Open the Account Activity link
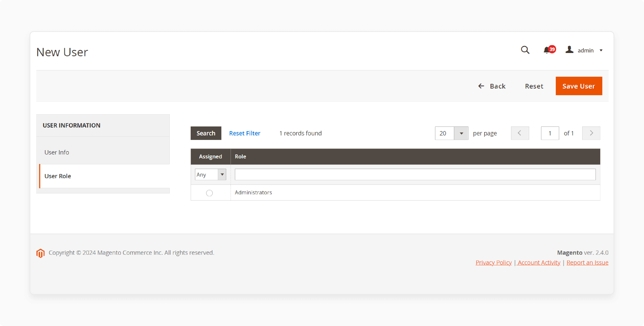644x326 pixels. 539,263
